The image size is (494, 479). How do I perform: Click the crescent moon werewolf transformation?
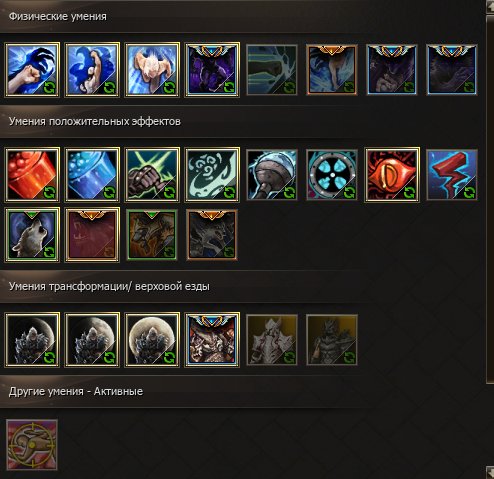click(x=32, y=340)
